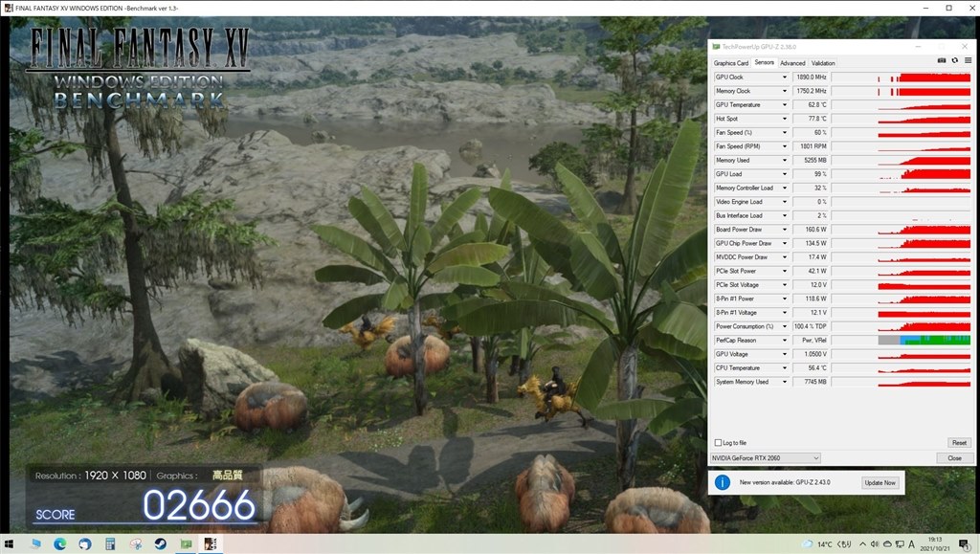Click network icon in system tray
The height and width of the screenshot is (554, 980).
pyautogui.click(x=900, y=544)
